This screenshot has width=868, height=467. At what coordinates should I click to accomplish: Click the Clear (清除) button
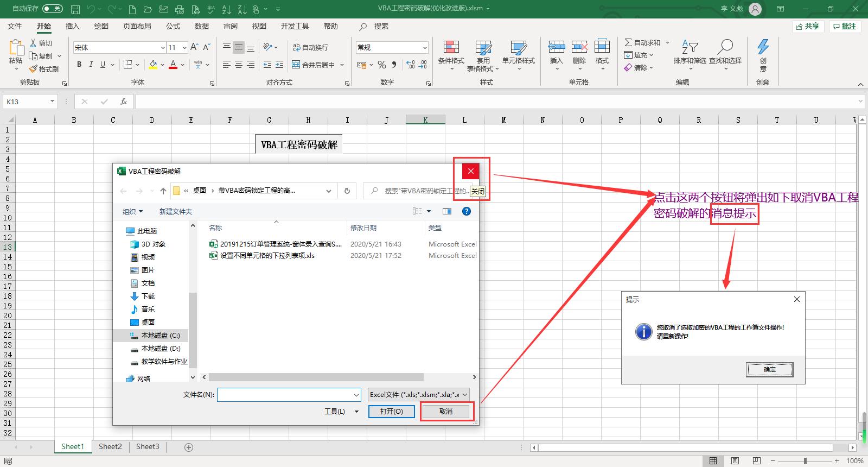click(639, 68)
